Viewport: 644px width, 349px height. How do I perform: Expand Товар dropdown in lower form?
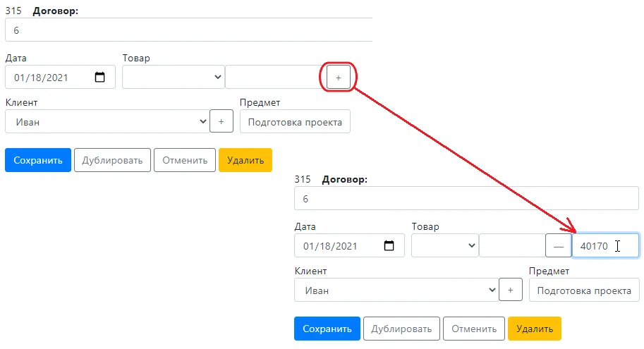[x=445, y=245]
